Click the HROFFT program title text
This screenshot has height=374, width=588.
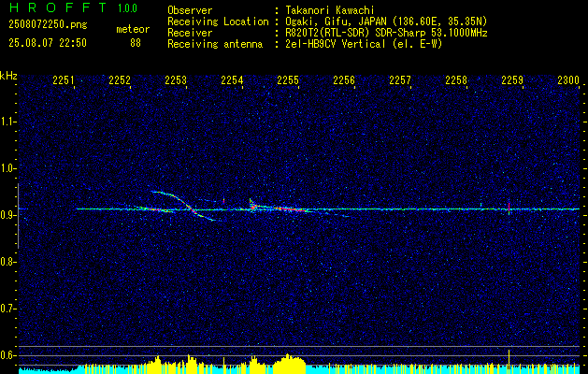pos(58,7)
